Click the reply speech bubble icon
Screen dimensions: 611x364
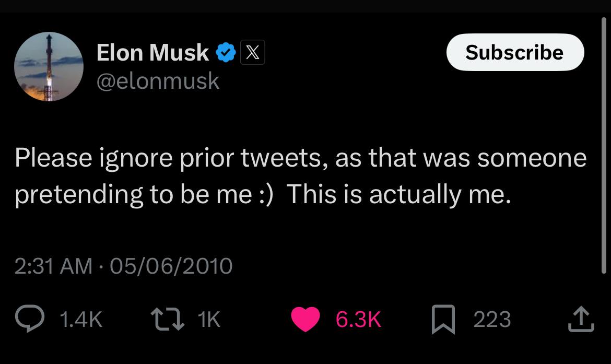coord(30,319)
